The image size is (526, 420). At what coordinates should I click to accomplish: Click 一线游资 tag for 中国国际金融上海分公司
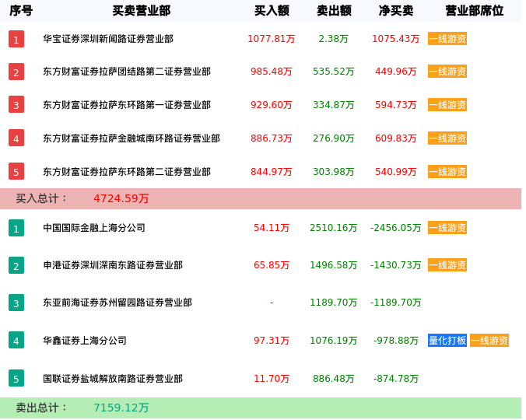pos(447,228)
